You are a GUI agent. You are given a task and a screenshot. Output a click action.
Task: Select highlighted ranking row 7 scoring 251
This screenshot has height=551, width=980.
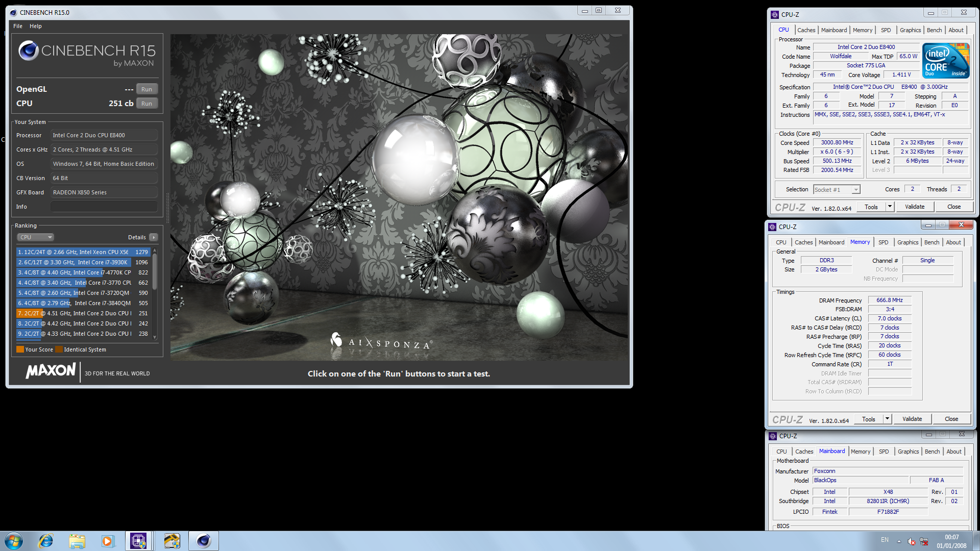tap(83, 313)
